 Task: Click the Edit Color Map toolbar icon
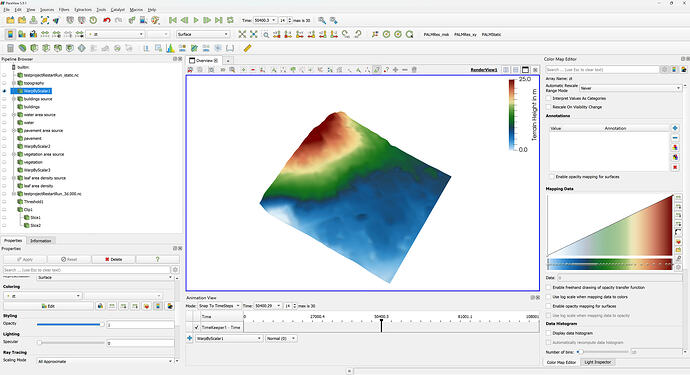tap(22, 34)
